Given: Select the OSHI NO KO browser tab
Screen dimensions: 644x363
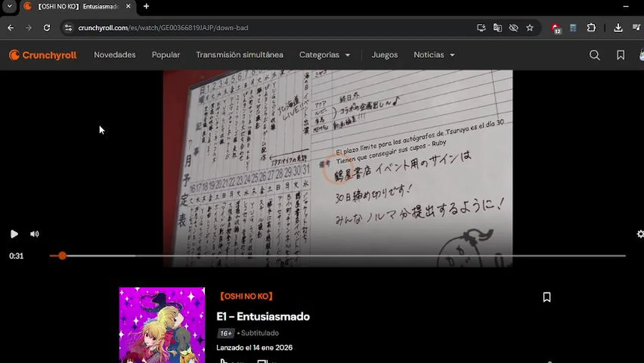Looking at the screenshot, I should [x=77, y=7].
